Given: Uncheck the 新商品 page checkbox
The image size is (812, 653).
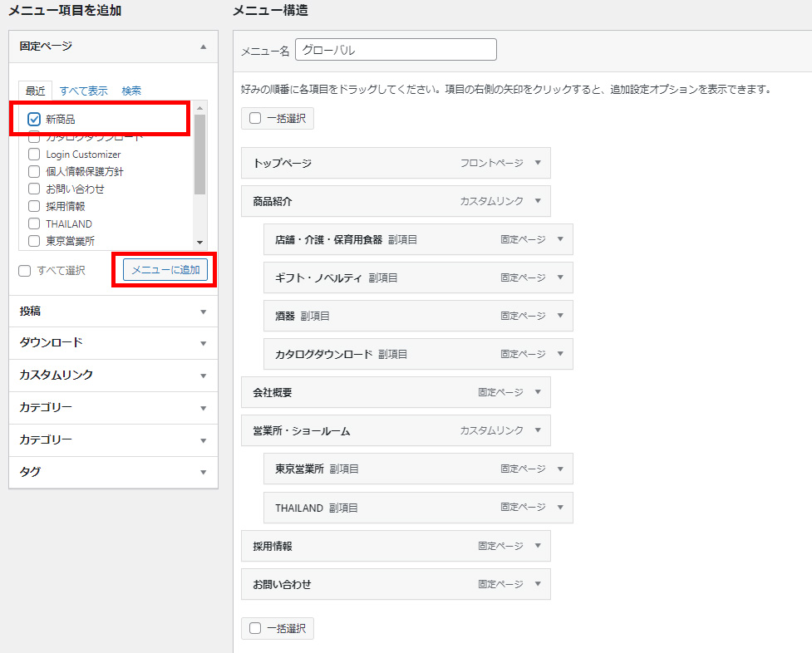Looking at the screenshot, I should tap(34, 120).
